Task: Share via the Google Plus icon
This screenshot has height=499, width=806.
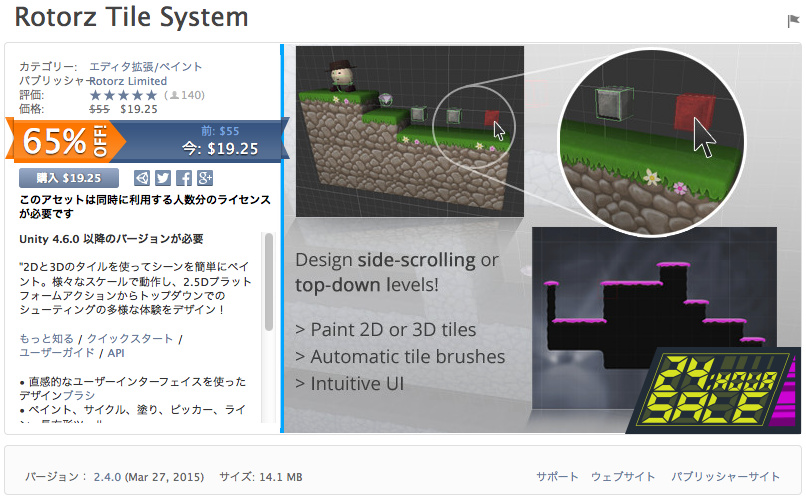Action: coord(205,178)
